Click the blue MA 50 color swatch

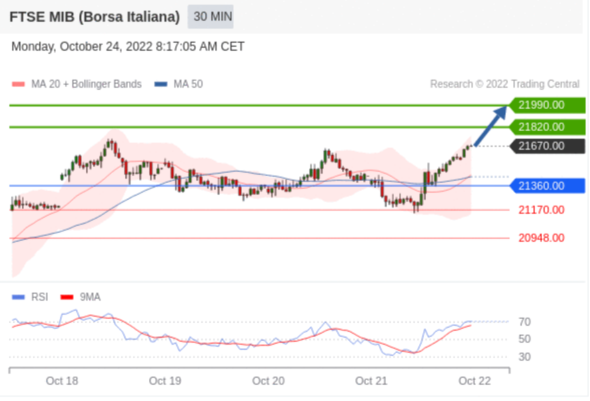161,84
